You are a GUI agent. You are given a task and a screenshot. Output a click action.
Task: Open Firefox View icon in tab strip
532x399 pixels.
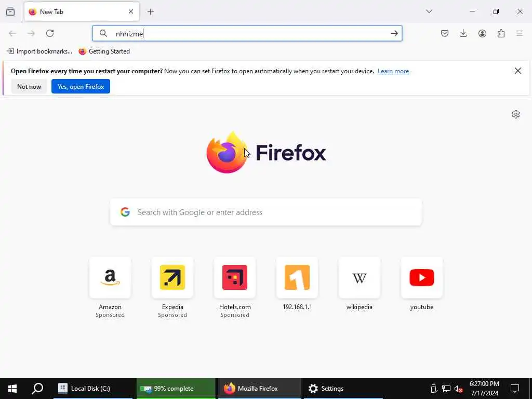click(10, 11)
